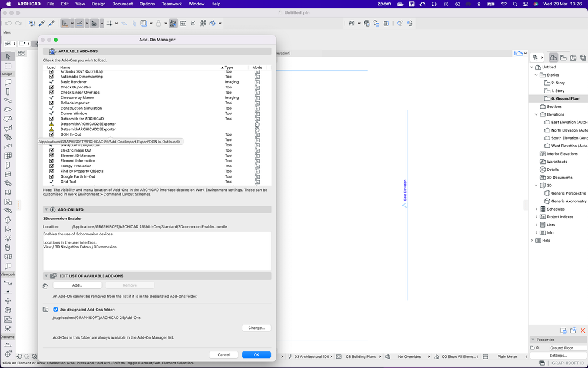This screenshot has width=588, height=368.
Task: Click the warning icon beside first DatasmithARCHICAD25Exporter
Action: pos(51,124)
